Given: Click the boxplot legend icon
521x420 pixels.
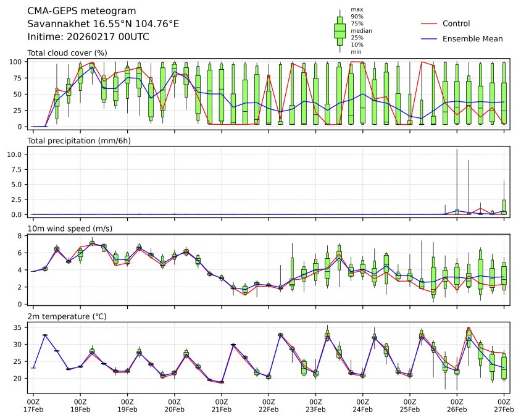Looking at the screenshot, I should [340, 30].
